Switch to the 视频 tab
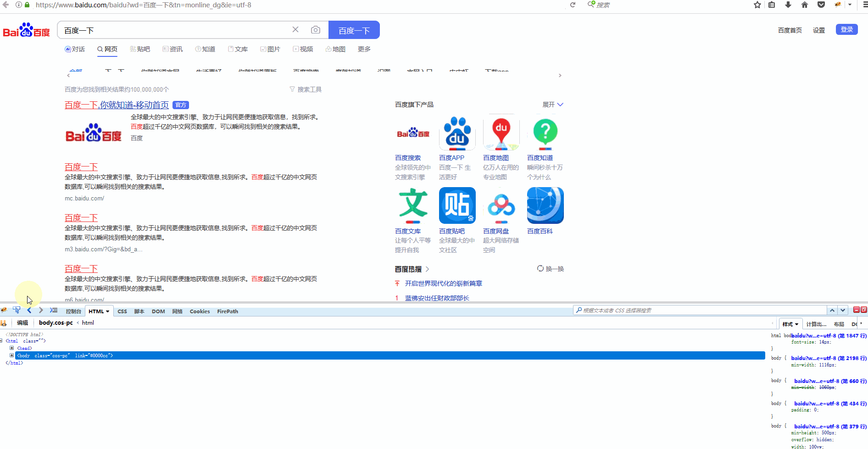The width and height of the screenshot is (868, 449). point(303,49)
